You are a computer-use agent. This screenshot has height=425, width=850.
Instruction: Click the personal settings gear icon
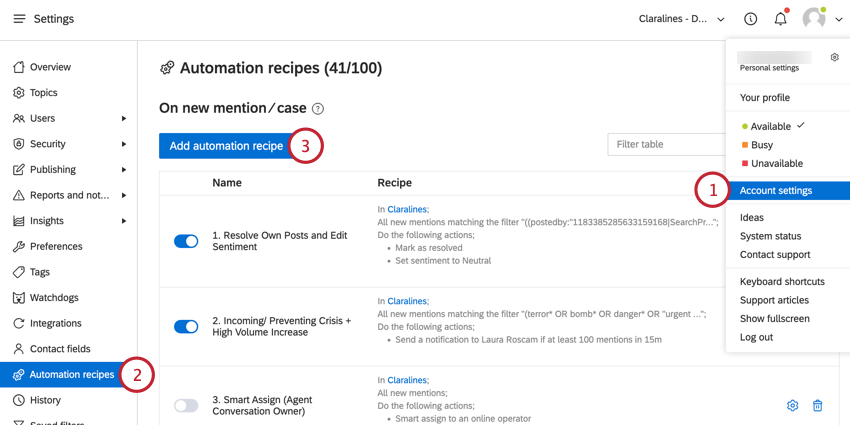(835, 57)
